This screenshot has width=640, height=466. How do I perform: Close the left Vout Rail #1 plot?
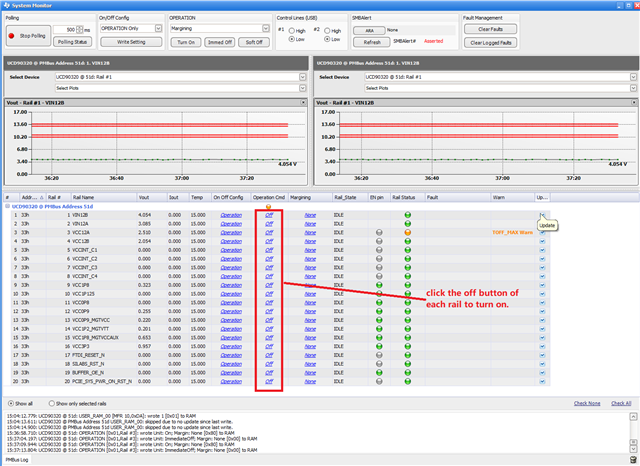tap(303, 102)
